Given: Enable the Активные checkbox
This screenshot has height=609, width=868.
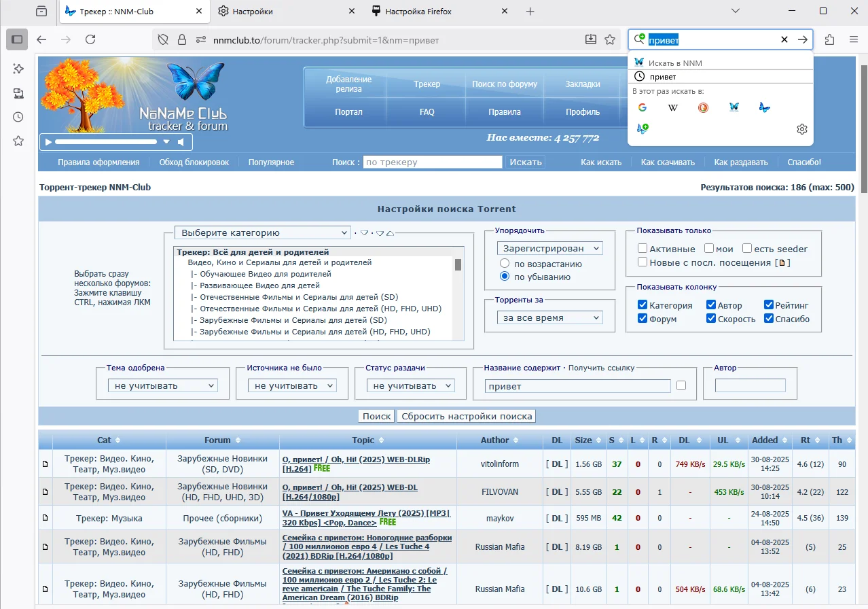Looking at the screenshot, I should pyautogui.click(x=643, y=249).
